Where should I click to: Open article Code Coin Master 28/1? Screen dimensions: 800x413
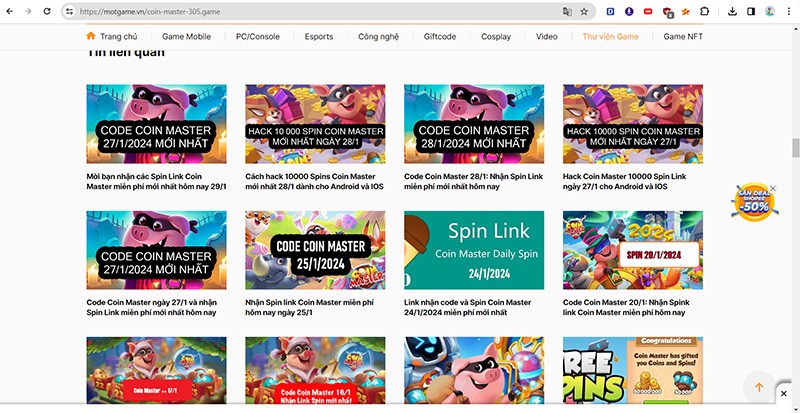[473, 181]
